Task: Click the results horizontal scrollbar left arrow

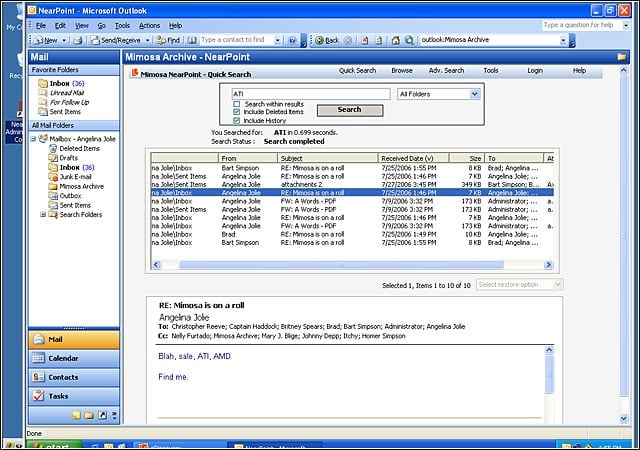Action: [x=156, y=265]
